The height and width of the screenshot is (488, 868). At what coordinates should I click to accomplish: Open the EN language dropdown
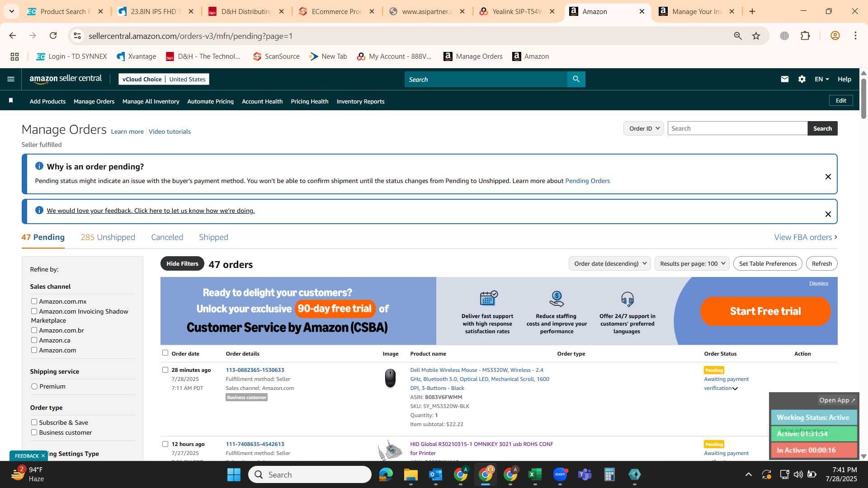(x=821, y=79)
